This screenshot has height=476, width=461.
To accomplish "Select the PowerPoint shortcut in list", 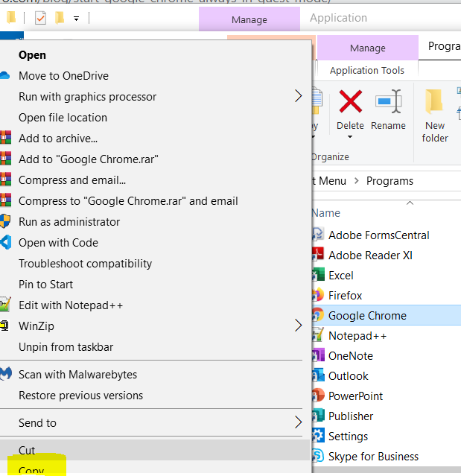I will point(355,396).
